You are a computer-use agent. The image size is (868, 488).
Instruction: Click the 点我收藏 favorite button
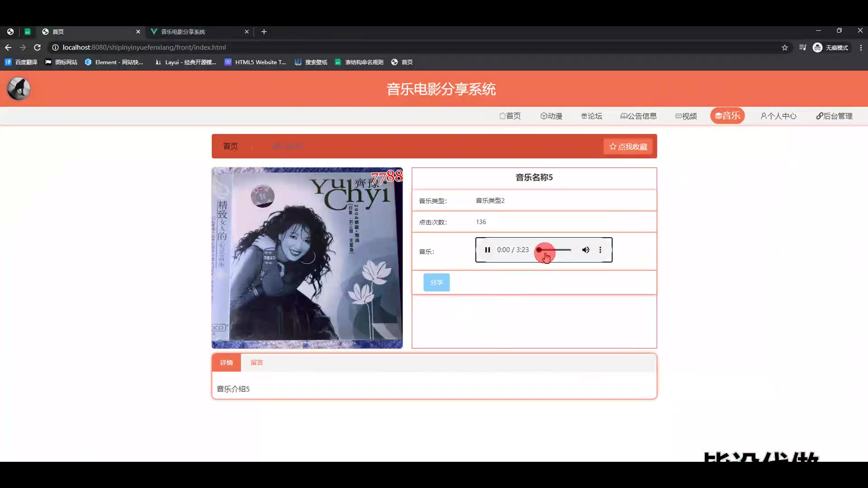pos(628,146)
